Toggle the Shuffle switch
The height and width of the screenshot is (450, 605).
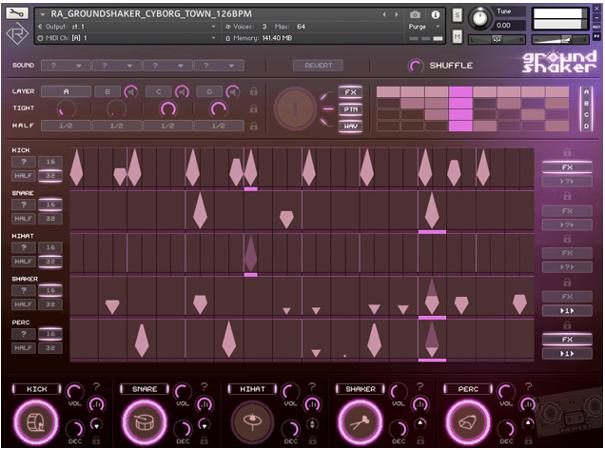[x=416, y=66]
